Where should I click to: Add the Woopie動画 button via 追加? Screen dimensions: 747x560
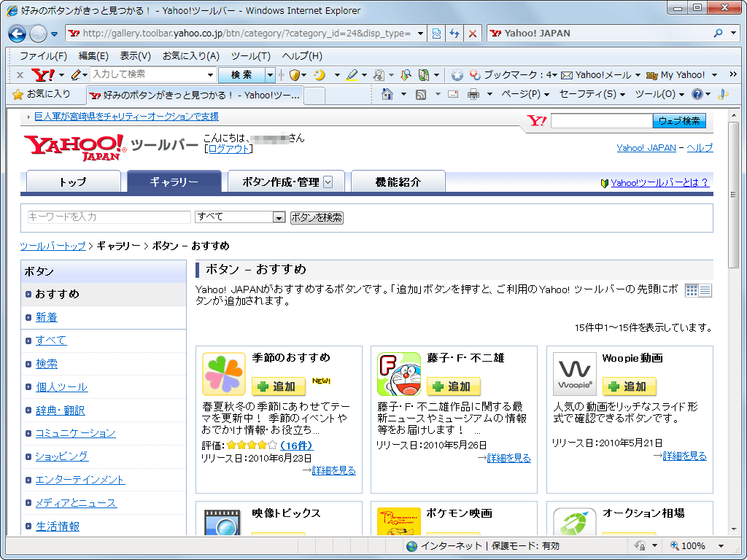[x=630, y=386]
